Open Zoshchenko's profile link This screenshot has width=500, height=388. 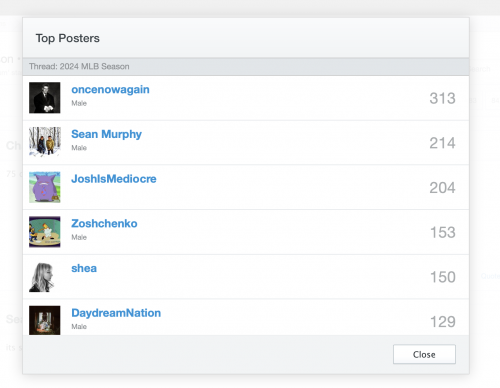104,224
